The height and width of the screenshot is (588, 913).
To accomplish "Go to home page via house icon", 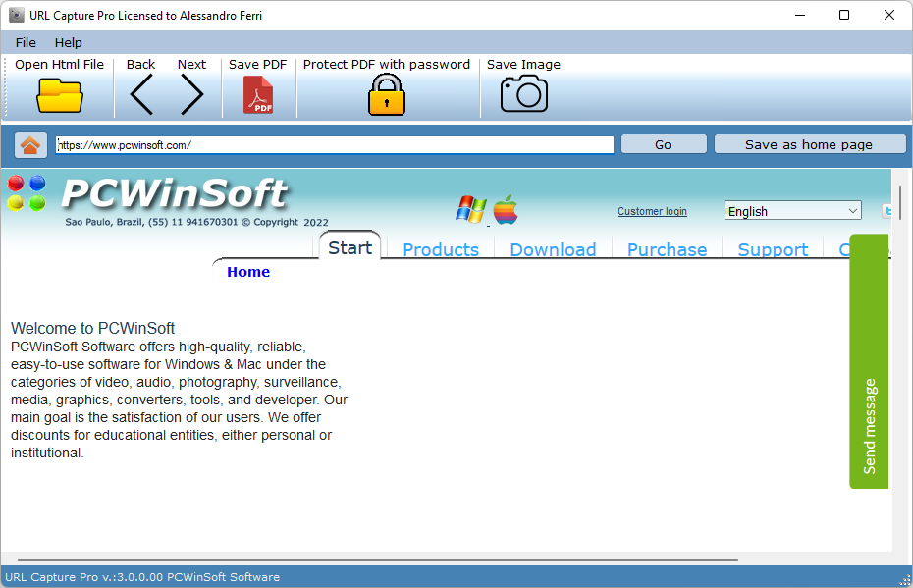I will [x=30, y=145].
